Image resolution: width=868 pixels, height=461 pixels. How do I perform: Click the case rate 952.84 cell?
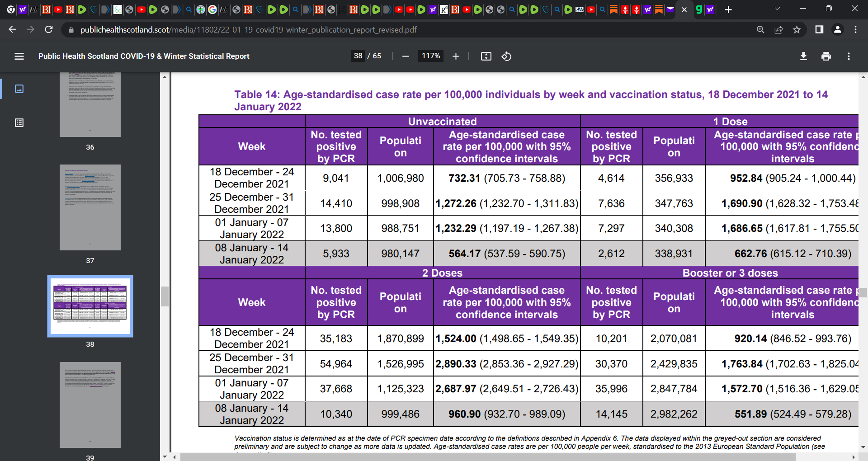783,178
